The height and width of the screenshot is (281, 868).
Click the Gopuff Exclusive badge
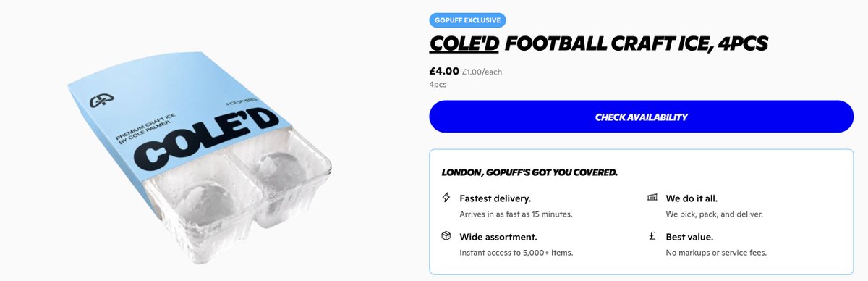point(468,20)
